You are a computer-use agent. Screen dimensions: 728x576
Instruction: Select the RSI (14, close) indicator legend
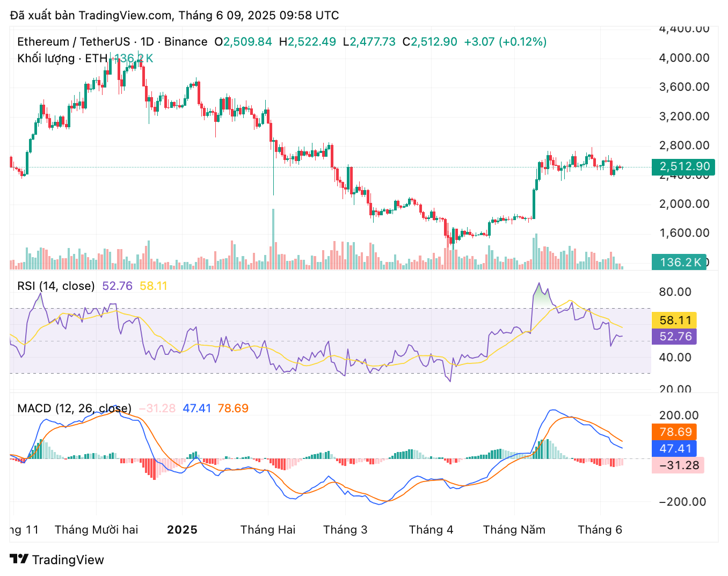(x=56, y=286)
